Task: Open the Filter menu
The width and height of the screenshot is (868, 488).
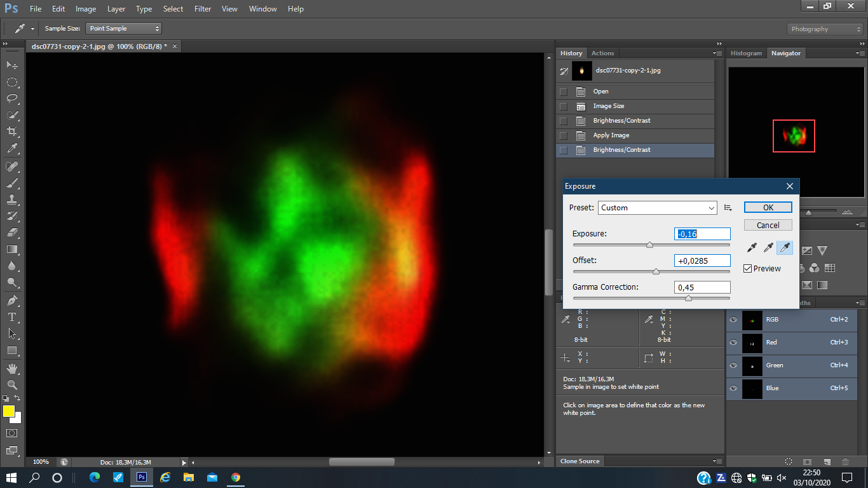Action: click(203, 9)
